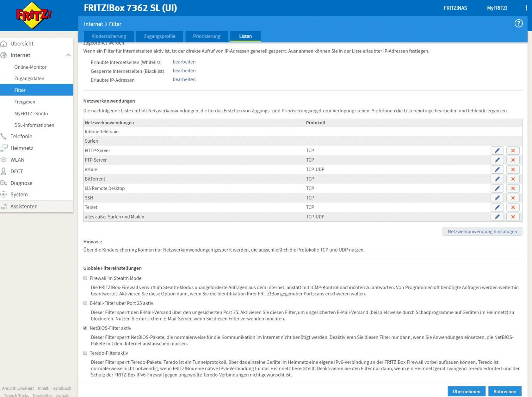Enable Firewall im Stealth Mode checkbox

coord(85,278)
